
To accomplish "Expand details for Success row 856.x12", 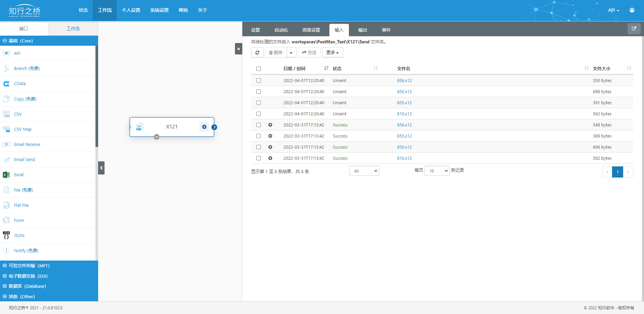I will tap(270, 125).
